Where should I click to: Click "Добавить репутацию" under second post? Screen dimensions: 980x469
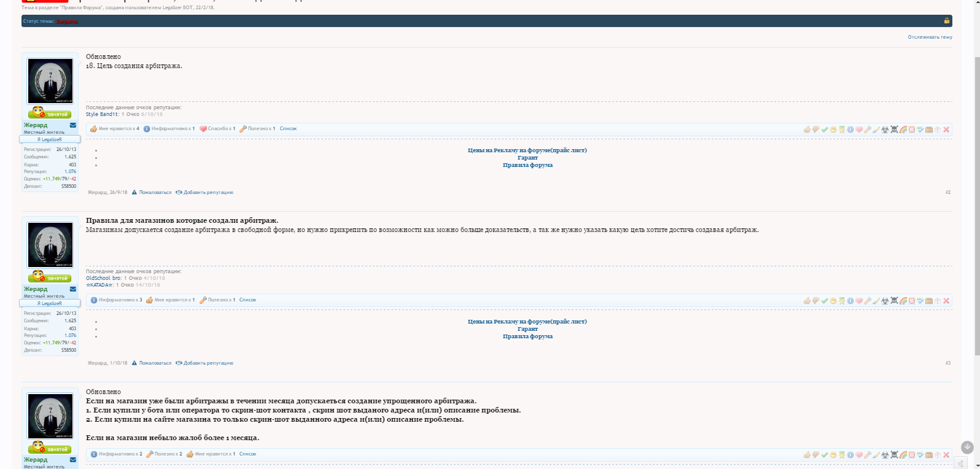(208, 363)
